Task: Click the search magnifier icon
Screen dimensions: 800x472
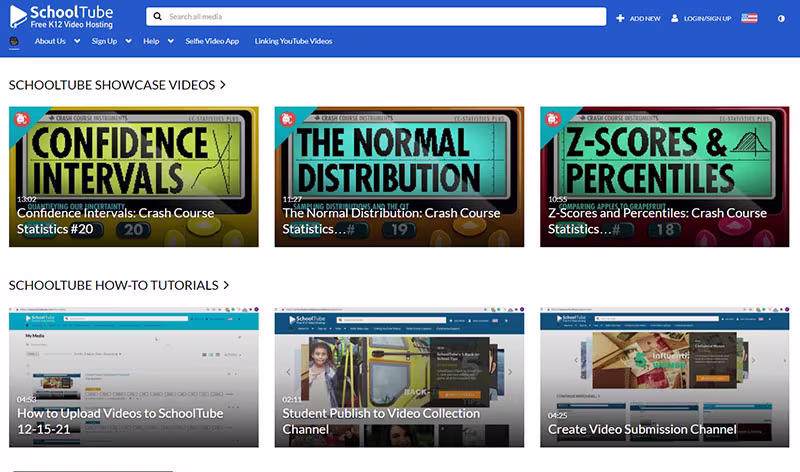Action: click(158, 16)
